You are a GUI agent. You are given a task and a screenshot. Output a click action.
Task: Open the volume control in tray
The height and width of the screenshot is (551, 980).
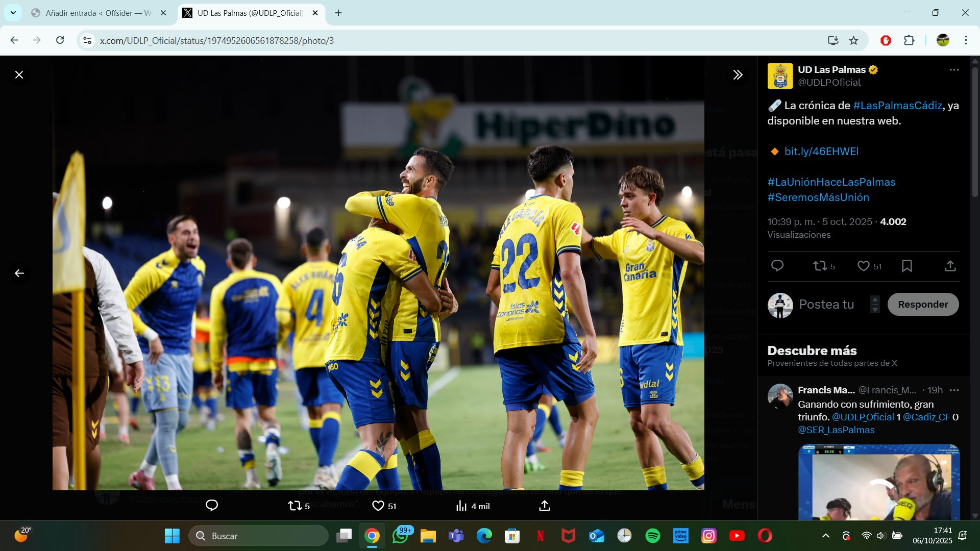(881, 536)
